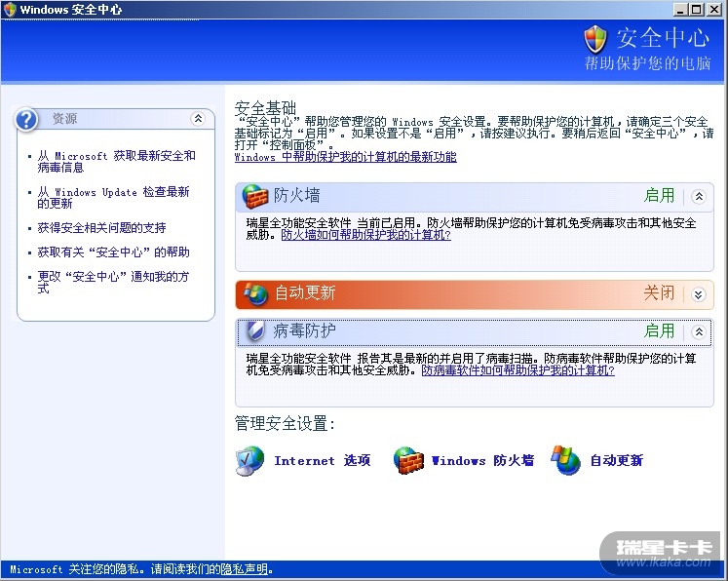Click the Internet 选项 monitor icon

pos(249,461)
